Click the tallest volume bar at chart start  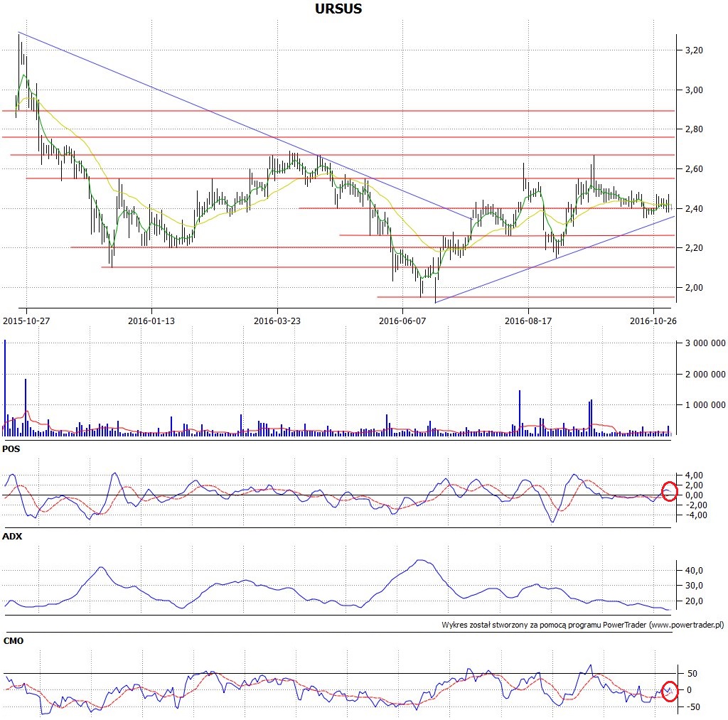[x=5, y=387]
